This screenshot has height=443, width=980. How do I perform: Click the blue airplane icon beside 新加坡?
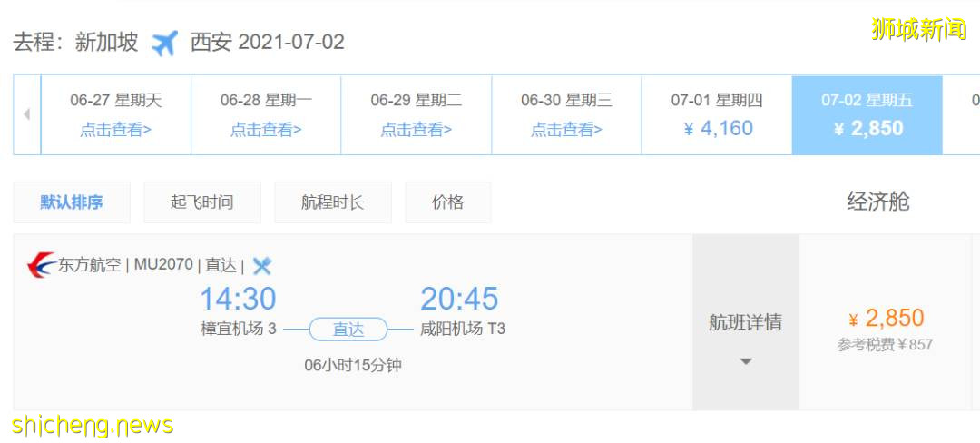coord(164,43)
